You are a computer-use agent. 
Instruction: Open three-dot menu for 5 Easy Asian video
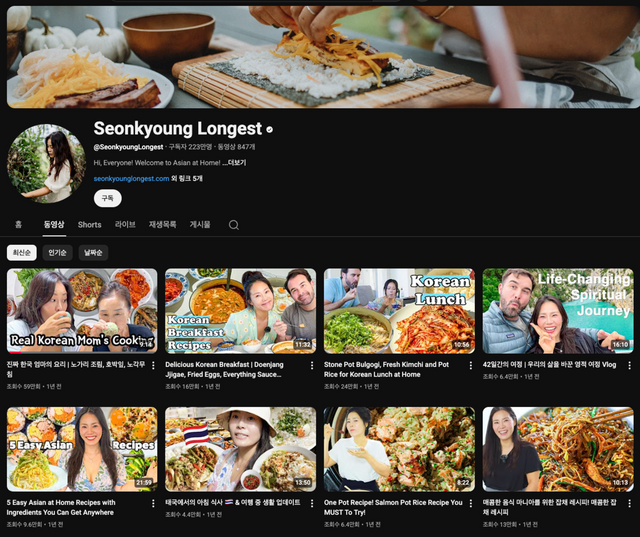[153, 504]
